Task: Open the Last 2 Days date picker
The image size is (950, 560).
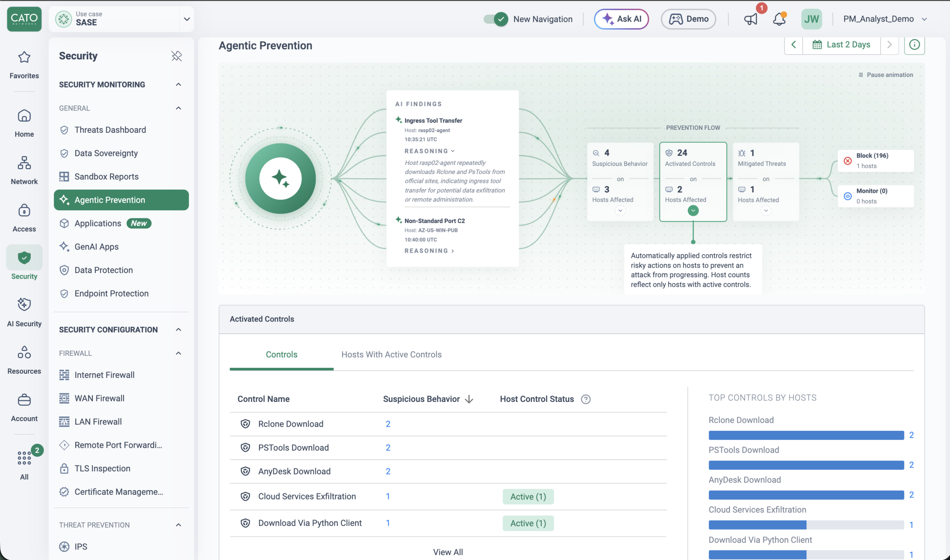Action: tap(841, 45)
